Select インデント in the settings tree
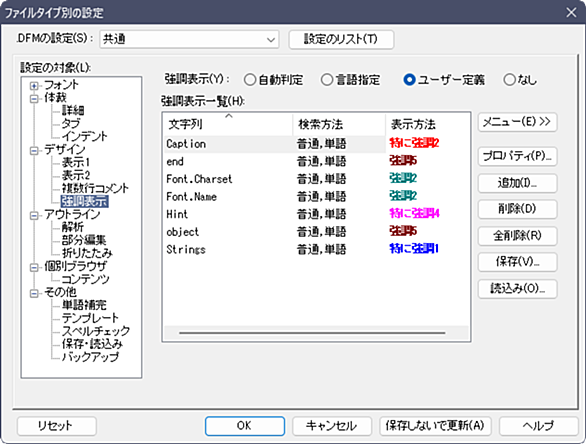Image resolution: width=586 pixels, height=444 pixels. click(84, 136)
